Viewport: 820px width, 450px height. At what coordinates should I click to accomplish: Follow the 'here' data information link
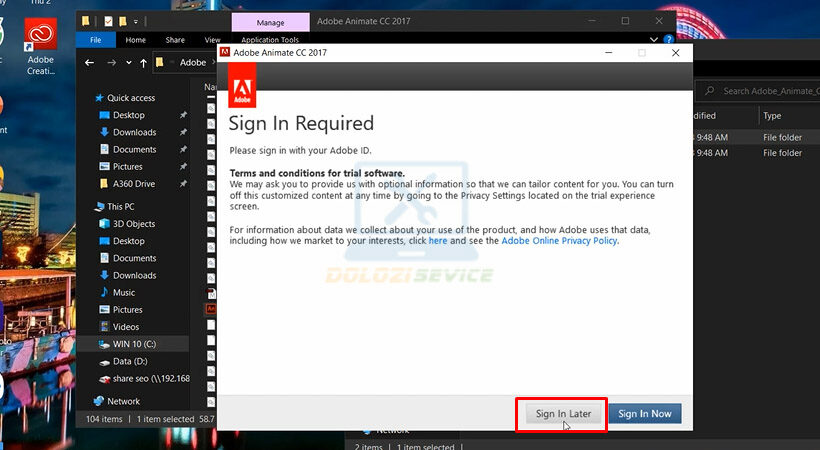click(438, 241)
